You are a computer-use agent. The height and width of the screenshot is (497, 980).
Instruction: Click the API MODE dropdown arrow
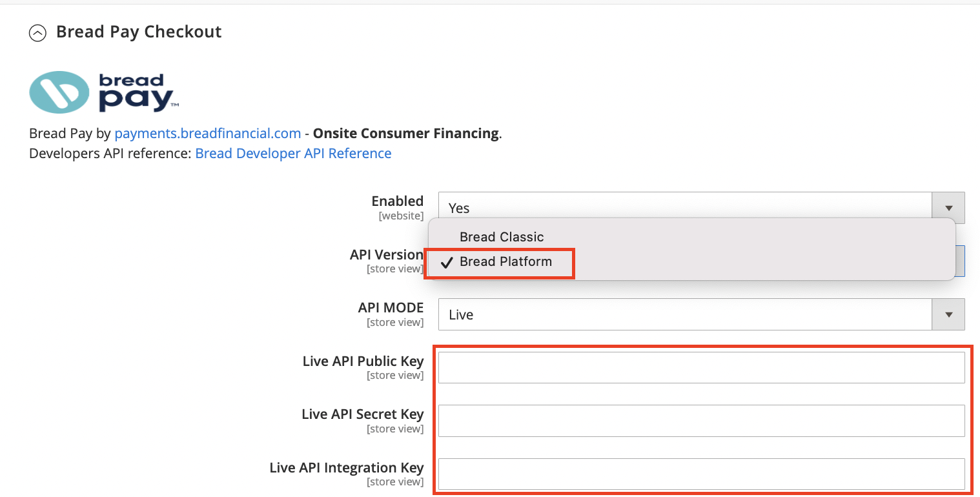[948, 314]
